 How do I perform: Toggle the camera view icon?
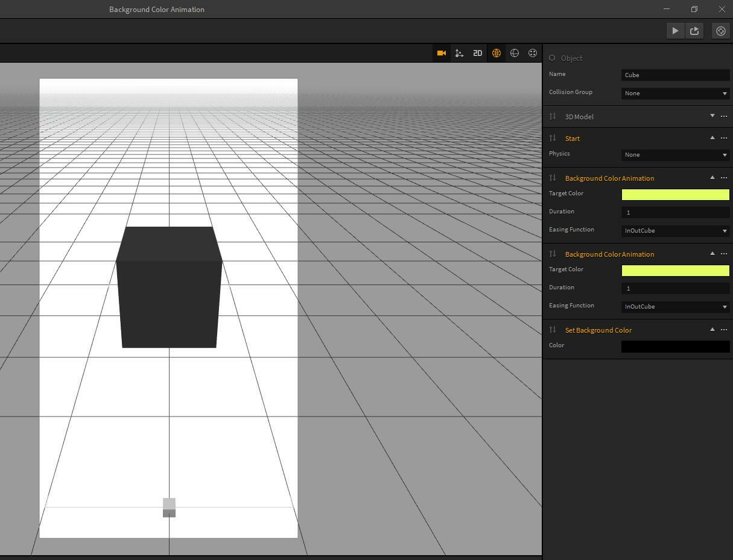click(442, 53)
